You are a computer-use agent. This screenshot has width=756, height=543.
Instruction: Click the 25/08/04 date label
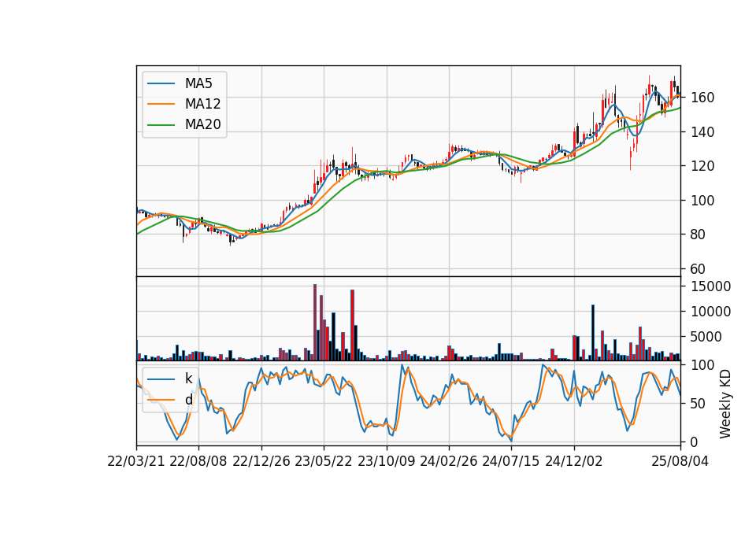tap(680, 461)
